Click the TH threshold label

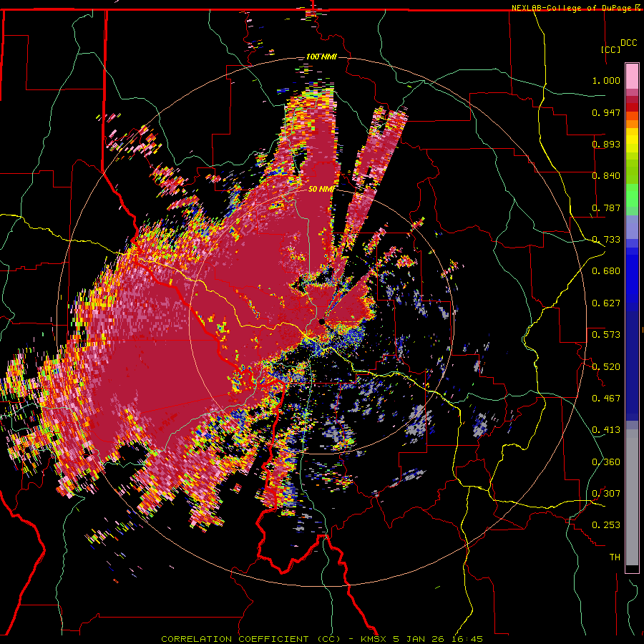(x=615, y=557)
